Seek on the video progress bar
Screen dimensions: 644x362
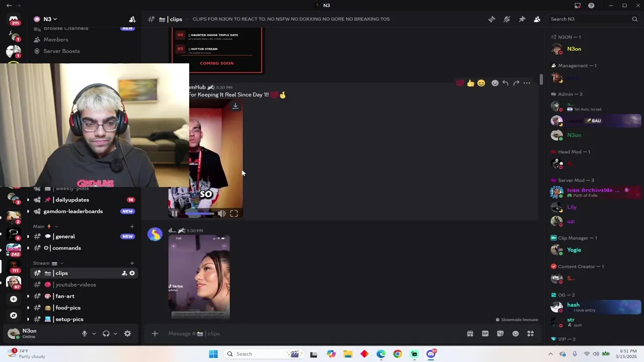click(199, 214)
